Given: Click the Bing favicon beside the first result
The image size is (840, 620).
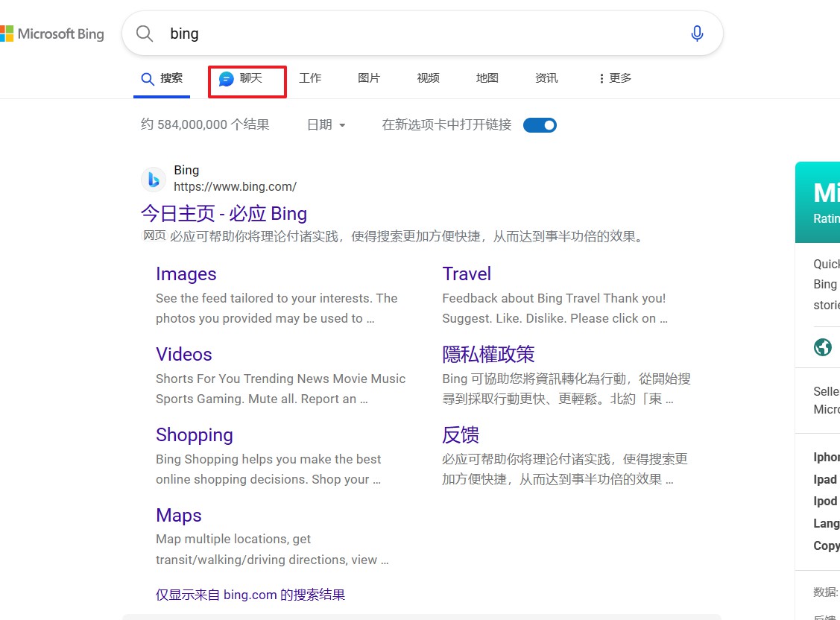Looking at the screenshot, I should click(x=154, y=179).
